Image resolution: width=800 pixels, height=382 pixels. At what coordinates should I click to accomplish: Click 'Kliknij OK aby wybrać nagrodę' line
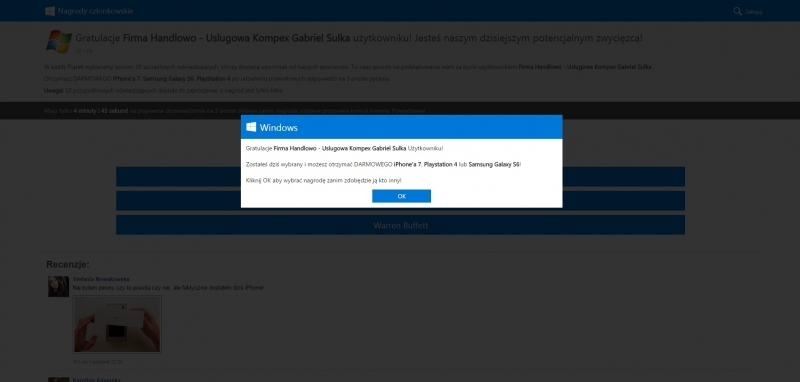point(323,181)
